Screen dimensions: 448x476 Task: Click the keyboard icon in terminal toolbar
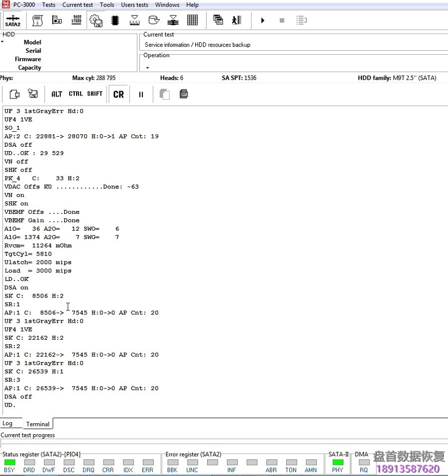(x=184, y=94)
